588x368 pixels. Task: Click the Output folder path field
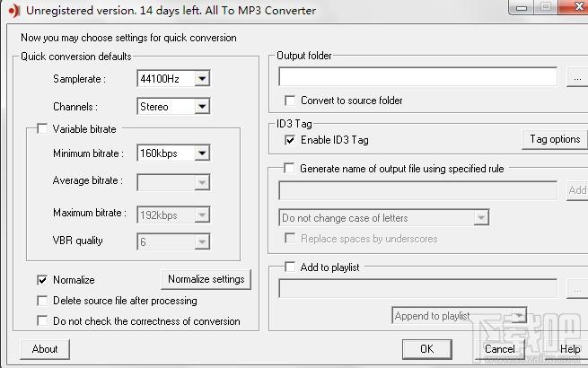pyautogui.click(x=417, y=76)
